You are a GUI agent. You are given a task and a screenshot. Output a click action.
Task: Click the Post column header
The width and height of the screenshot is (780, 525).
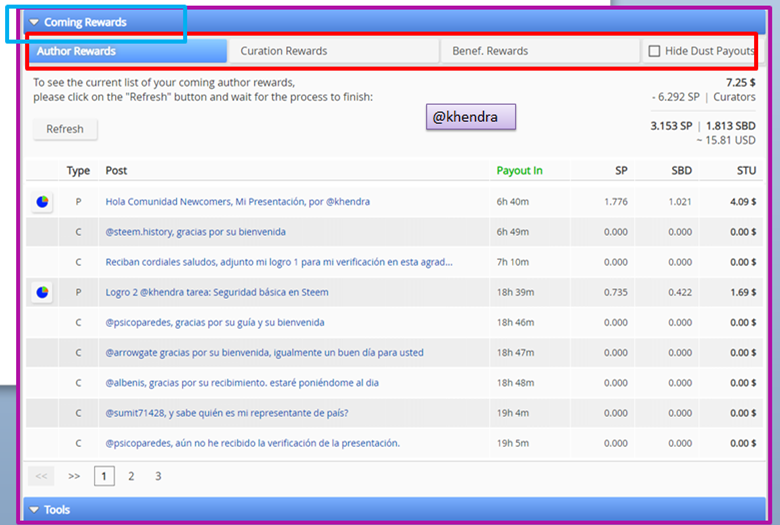click(x=116, y=171)
